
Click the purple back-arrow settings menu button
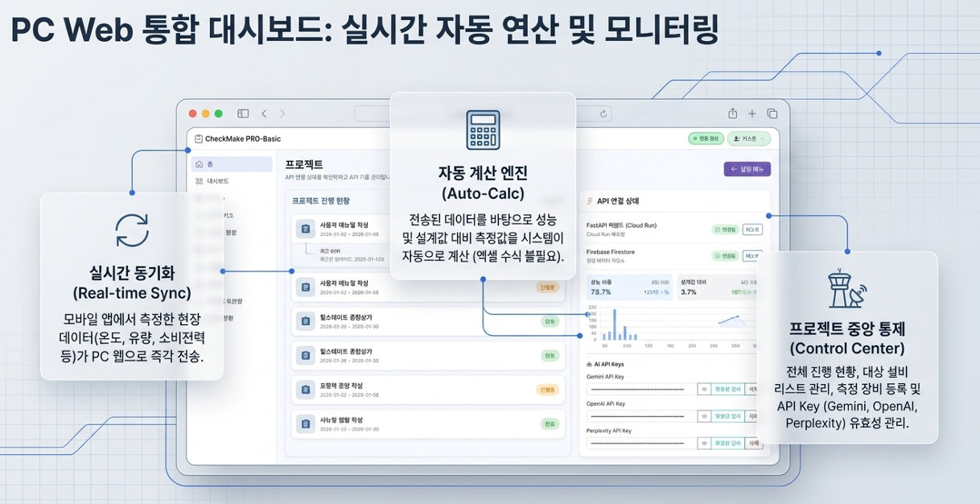(x=747, y=169)
